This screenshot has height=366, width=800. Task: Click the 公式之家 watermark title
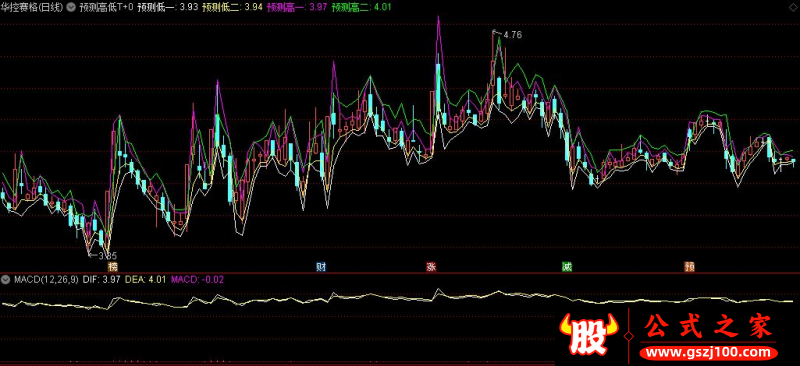(x=709, y=327)
